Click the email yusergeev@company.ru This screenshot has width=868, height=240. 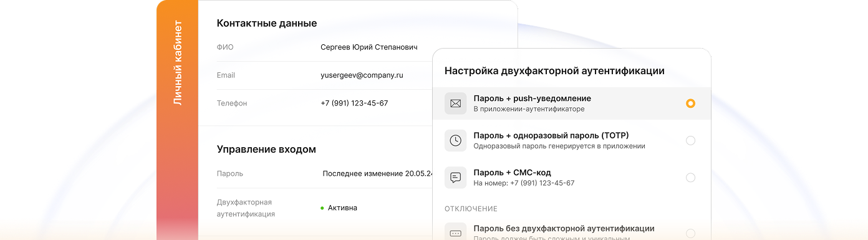(x=362, y=75)
